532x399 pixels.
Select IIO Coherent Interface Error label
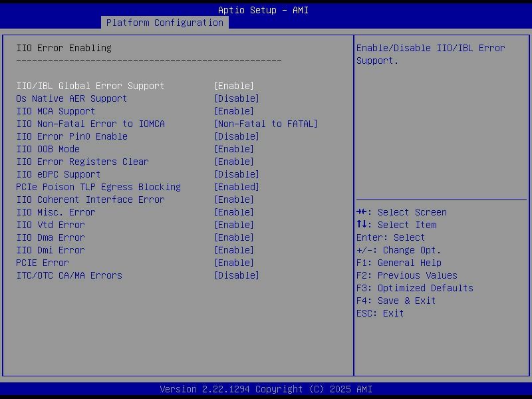90,199
